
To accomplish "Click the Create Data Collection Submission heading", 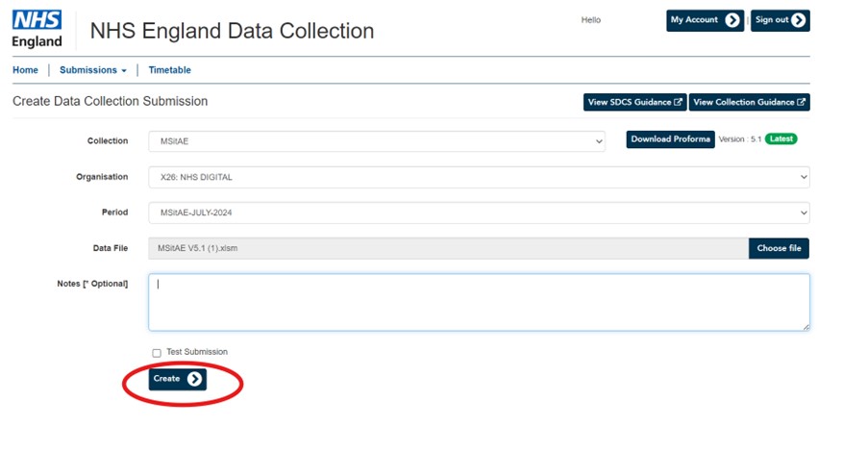I will coord(111,101).
